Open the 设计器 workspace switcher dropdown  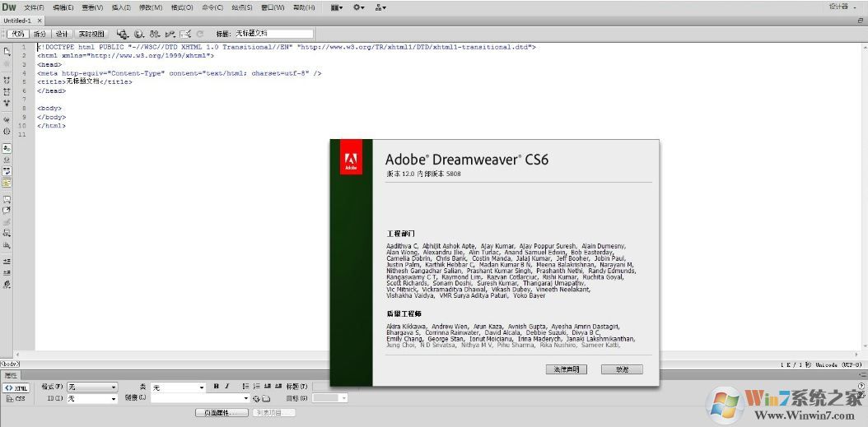pyautogui.click(x=842, y=6)
